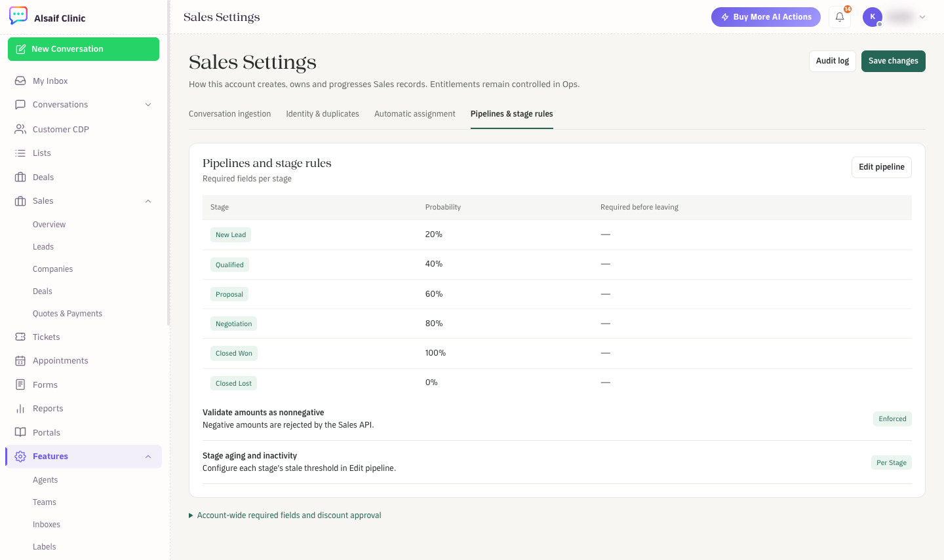Click the 20% probability value
Image resolution: width=944 pixels, height=560 pixels.
point(434,234)
